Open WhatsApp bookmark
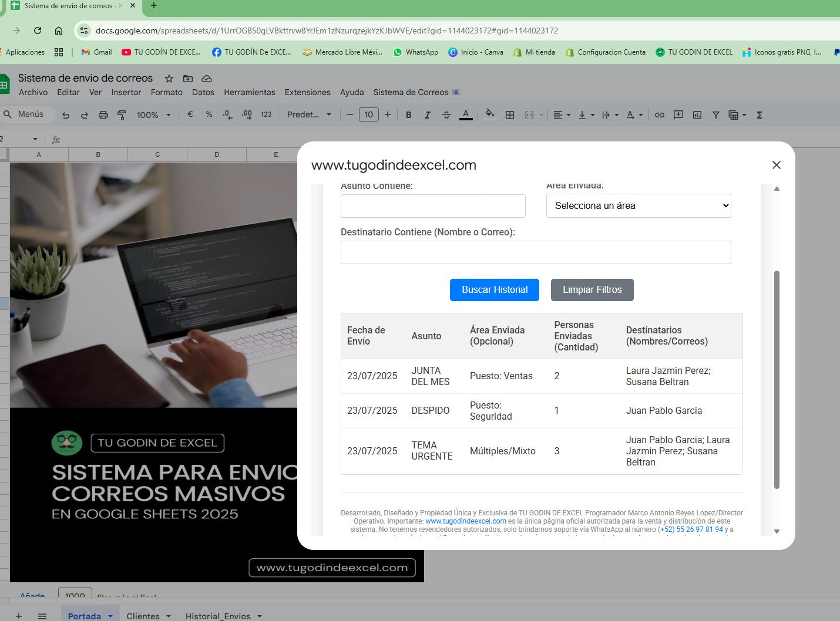840x621 pixels. (415, 52)
